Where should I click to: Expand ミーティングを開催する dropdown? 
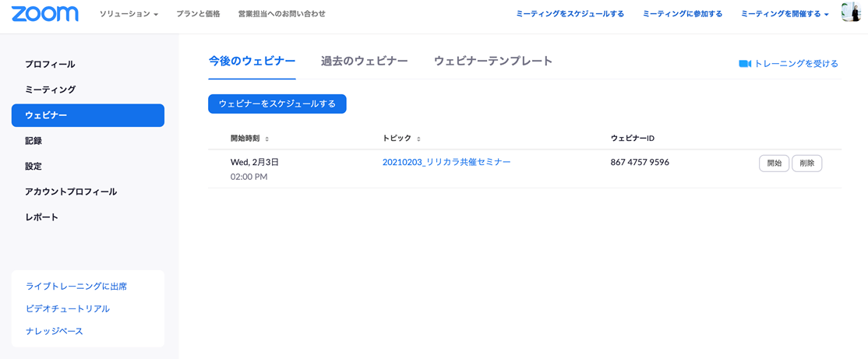tap(784, 14)
